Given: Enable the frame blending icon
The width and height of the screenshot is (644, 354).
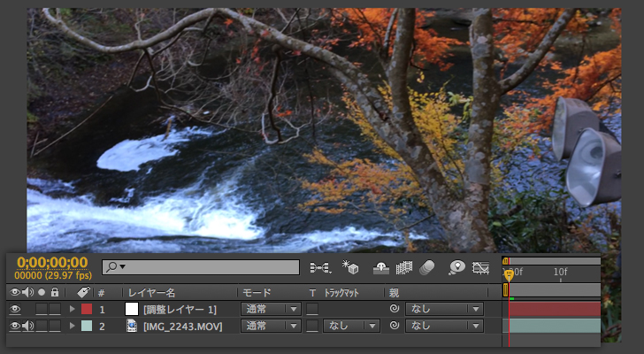Looking at the screenshot, I should (405, 267).
